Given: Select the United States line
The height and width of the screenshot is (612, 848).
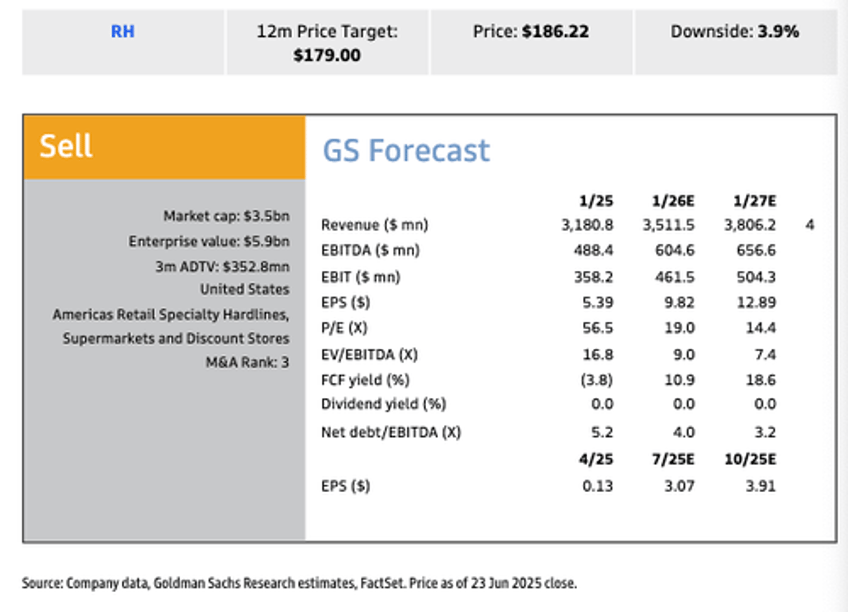Looking at the screenshot, I should [x=244, y=289].
